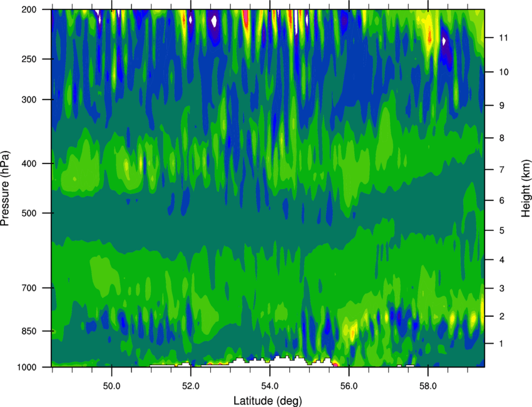Select the 300 hPa pressure tick label

[29, 100]
